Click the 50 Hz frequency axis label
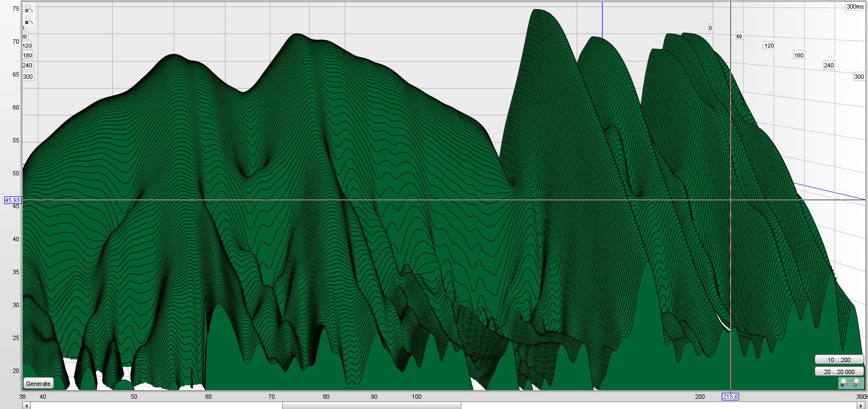868x409 pixels. 134,397
